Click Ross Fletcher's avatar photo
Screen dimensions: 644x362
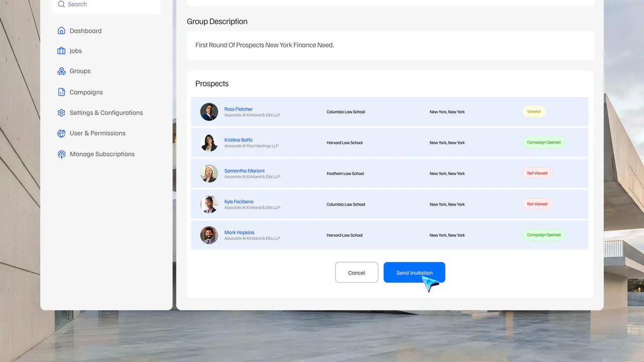click(209, 112)
